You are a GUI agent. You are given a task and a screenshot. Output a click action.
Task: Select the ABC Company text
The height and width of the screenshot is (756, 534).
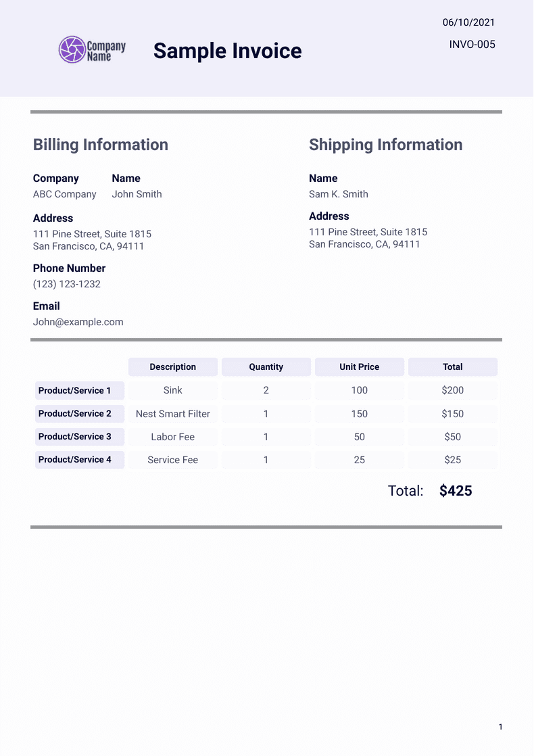65,194
